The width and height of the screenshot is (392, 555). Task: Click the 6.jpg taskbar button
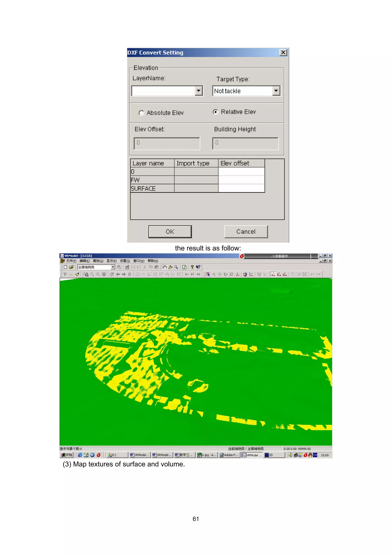207,455
